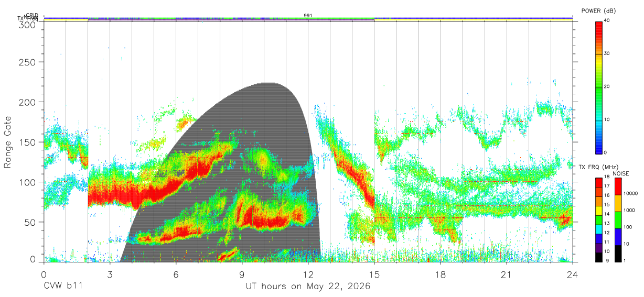
Task: Click the 10000 label on NOISE legend
Action: click(630, 194)
